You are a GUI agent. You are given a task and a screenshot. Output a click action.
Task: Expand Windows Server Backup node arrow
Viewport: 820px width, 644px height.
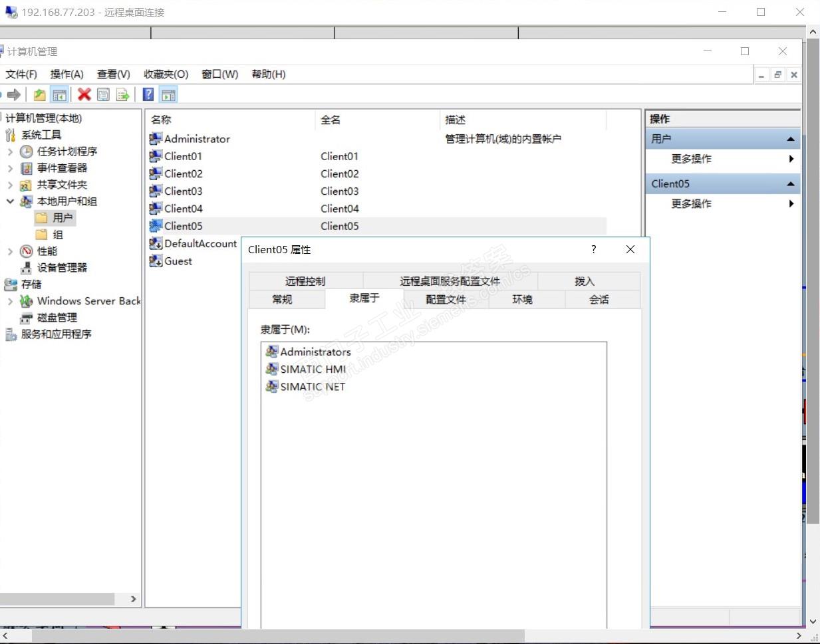[x=10, y=301]
